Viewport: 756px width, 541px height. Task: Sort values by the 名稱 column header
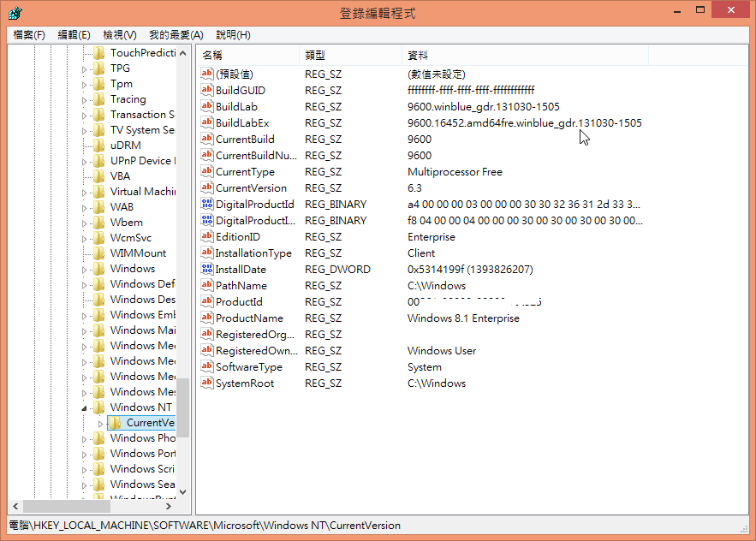(247, 55)
